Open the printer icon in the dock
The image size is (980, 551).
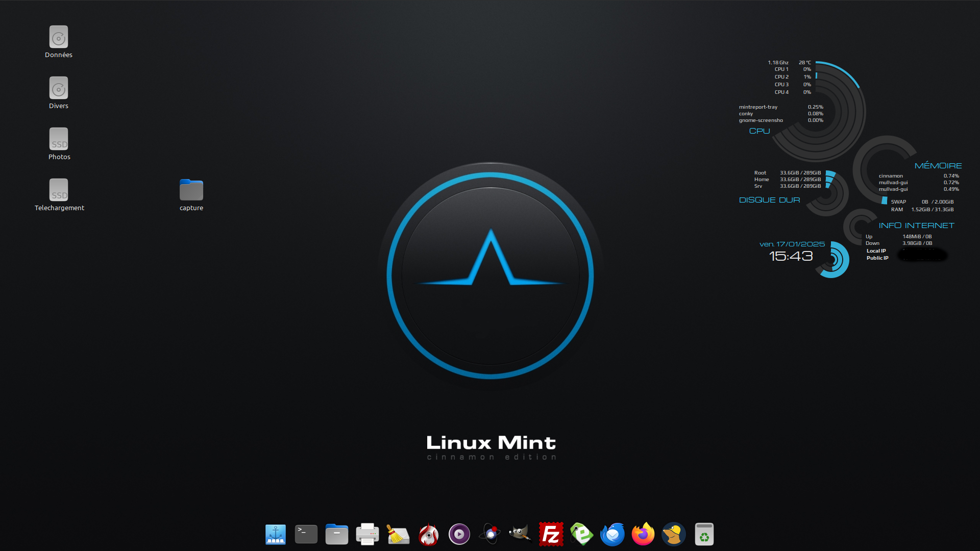(367, 534)
